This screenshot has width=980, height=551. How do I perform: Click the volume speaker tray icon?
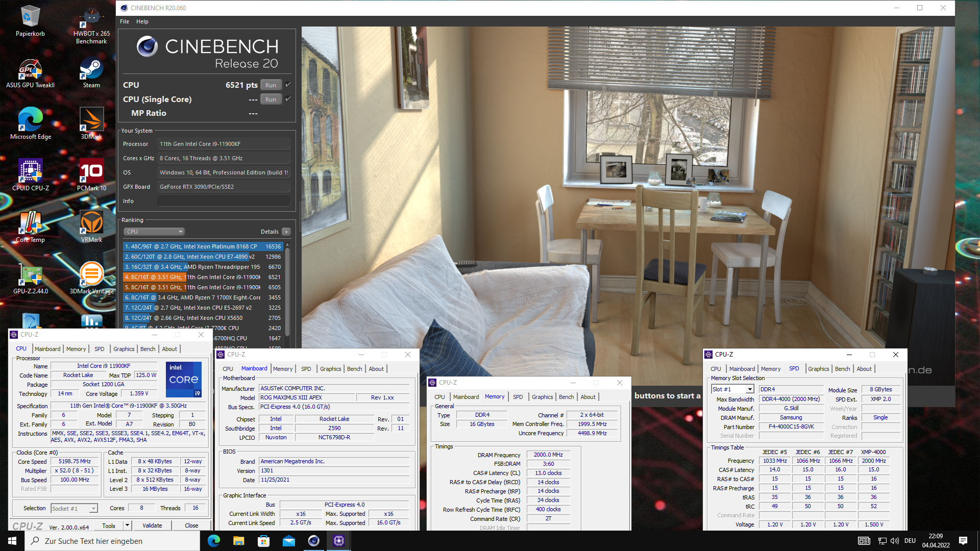[894, 541]
